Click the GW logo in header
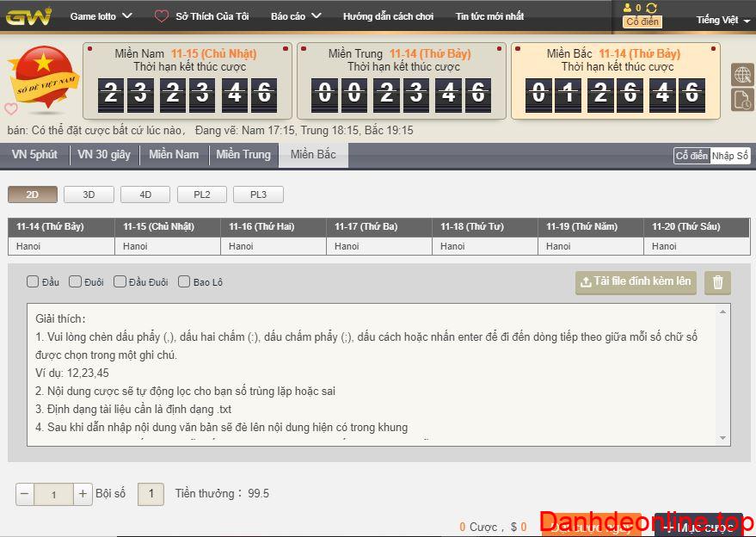The image size is (756, 537). point(29,16)
